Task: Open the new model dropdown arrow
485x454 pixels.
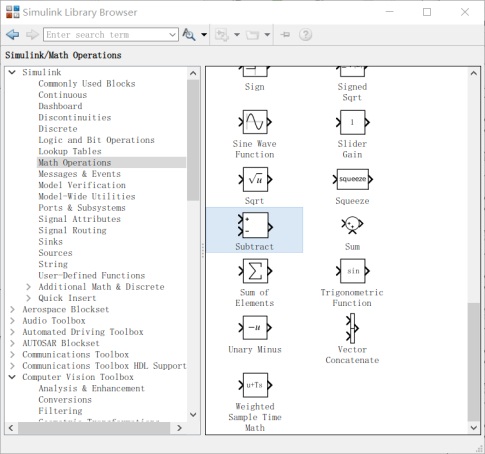Action: pos(237,34)
